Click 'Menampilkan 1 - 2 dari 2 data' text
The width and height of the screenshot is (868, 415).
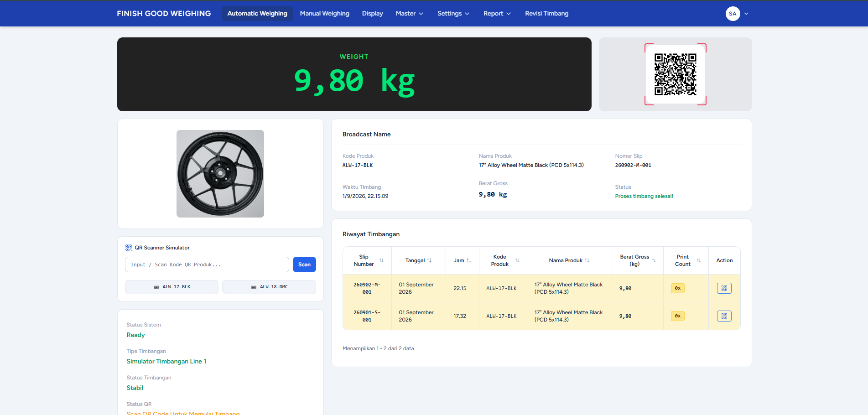coord(378,348)
